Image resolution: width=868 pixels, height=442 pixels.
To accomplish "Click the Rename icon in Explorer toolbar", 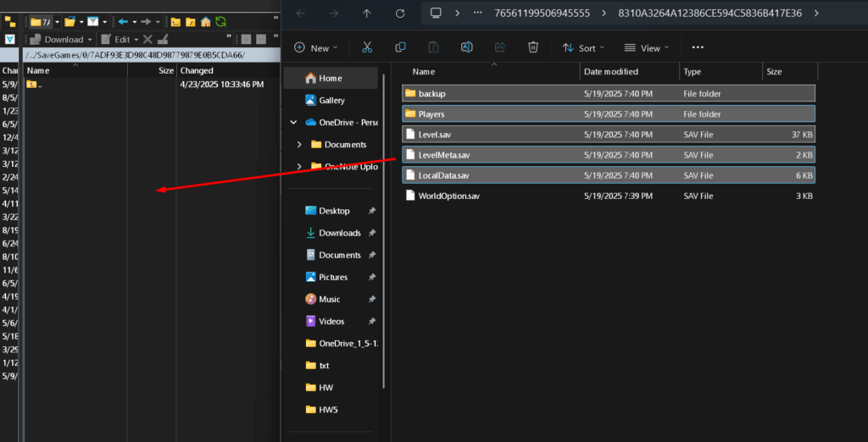I will pyautogui.click(x=466, y=47).
